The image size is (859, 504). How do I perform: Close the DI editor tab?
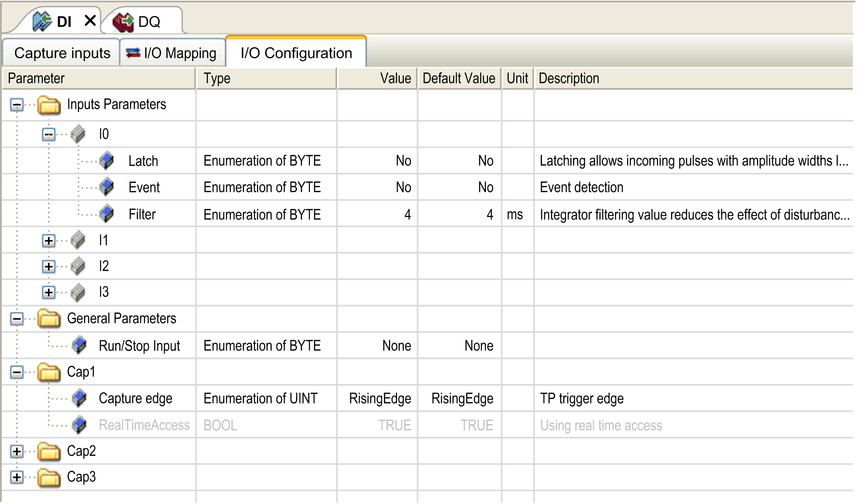tap(90, 21)
